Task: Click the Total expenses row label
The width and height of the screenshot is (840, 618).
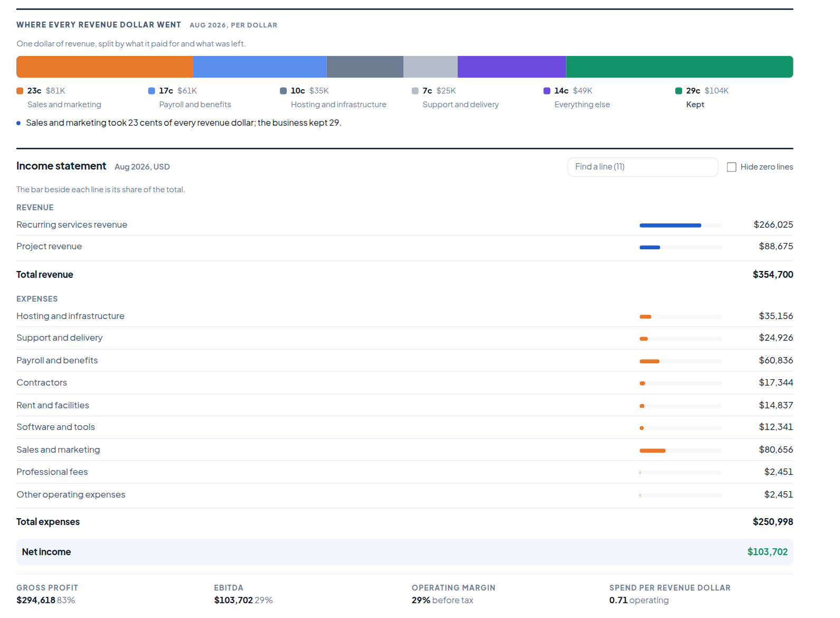Action: point(48,522)
